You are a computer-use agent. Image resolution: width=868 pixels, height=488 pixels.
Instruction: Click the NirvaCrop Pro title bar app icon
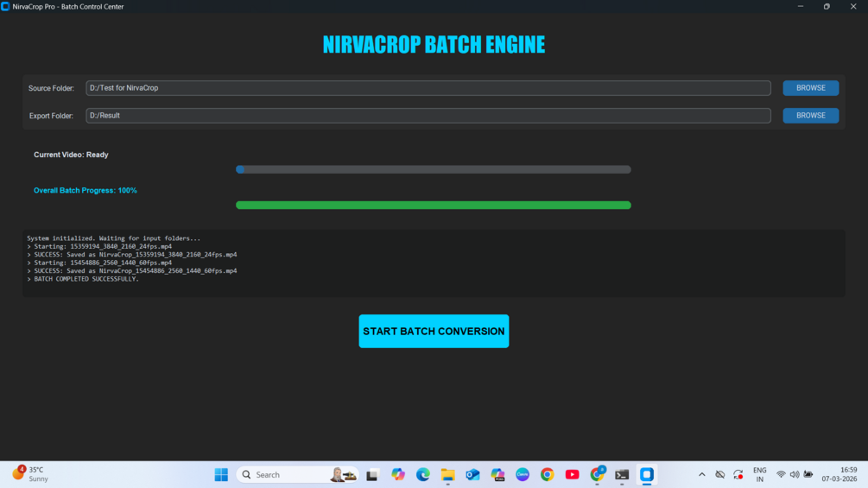coord(5,7)
